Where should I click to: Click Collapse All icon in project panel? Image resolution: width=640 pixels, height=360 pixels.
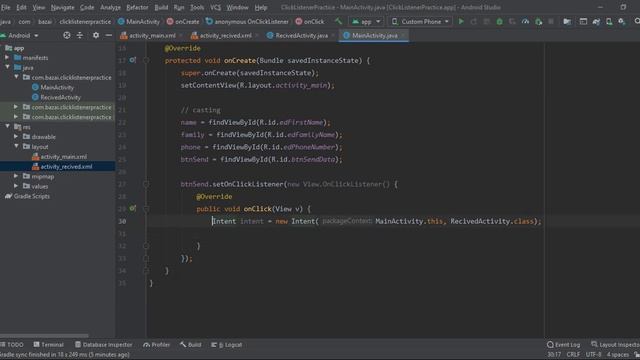click(80, 36)
